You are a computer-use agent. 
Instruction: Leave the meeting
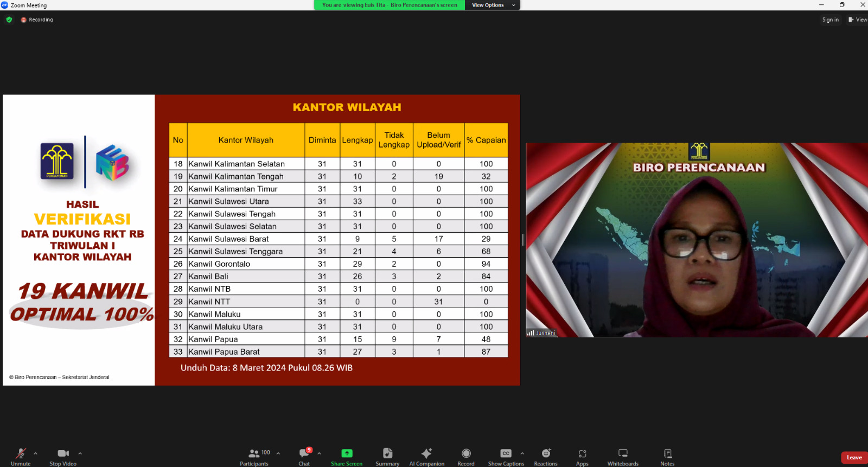coord(854,457)
